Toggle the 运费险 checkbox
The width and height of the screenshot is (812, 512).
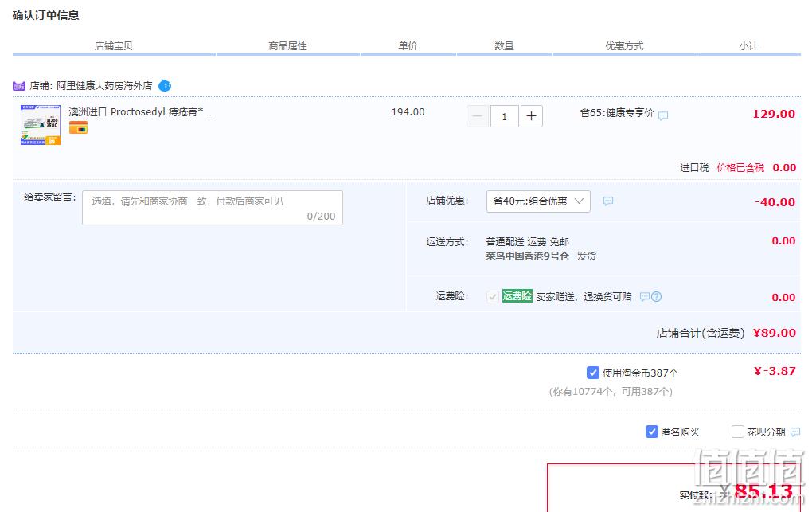click(x=493, y=297)
